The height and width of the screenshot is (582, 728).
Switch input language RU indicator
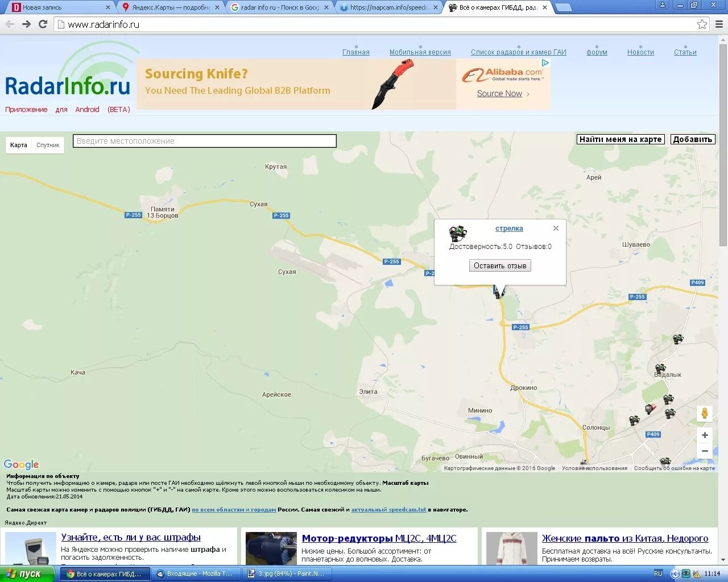658,573
